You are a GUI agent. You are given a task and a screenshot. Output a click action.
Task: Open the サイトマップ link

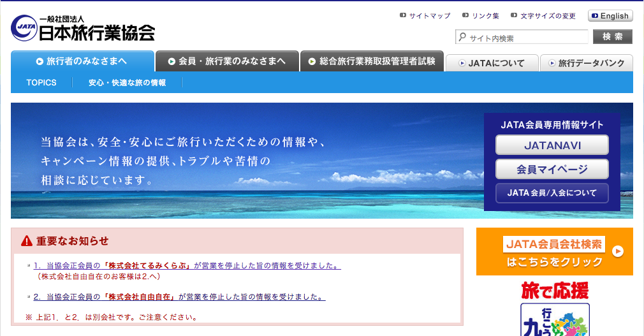(x=430, y=15)
